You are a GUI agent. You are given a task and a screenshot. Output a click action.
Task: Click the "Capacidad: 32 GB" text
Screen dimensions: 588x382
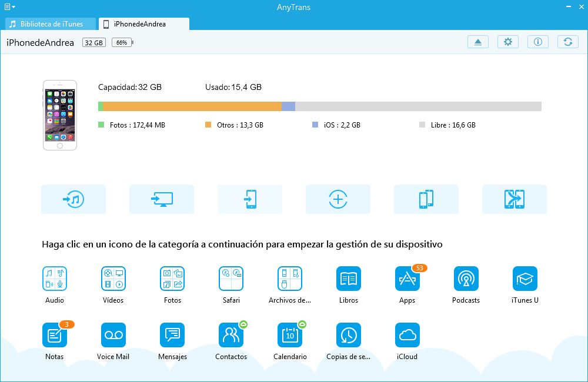130,88
